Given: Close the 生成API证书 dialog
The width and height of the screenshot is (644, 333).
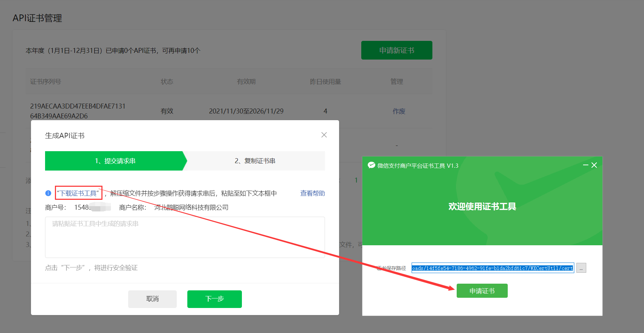Looking at the screenshot, I should coord(324,135).
